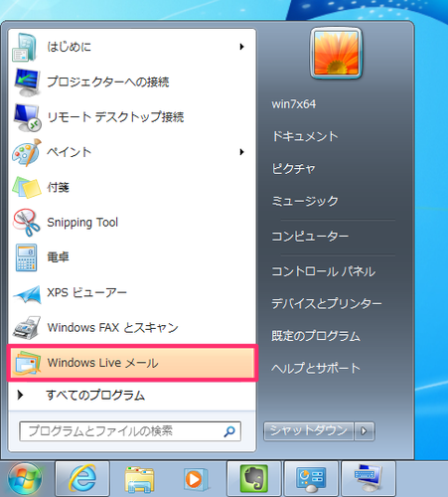Click the シャットダウン button

click(x=309, y=431)
